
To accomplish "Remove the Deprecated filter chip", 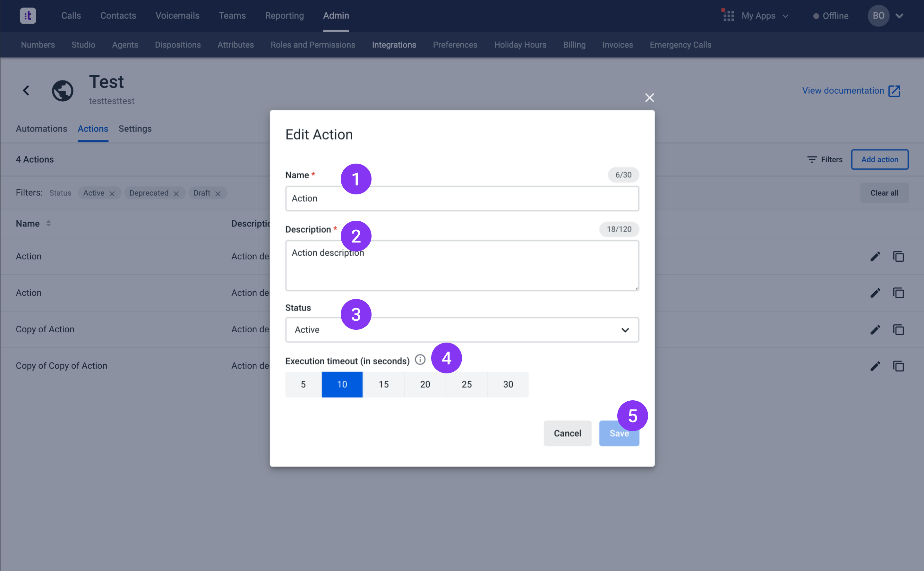I will 176,194.
